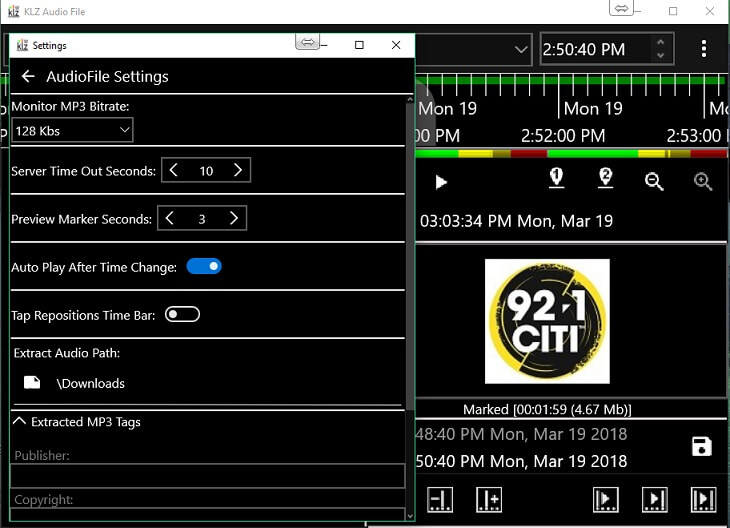Click the Marked [00:01:59 (4.67 Mb)] text
730x528 pixels.
547,410
